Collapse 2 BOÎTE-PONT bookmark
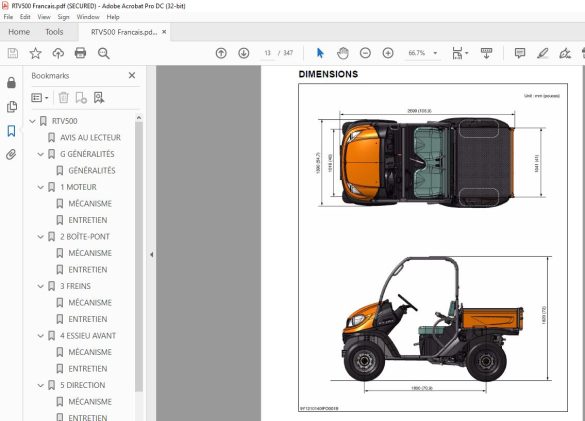This screenshot has width=585, height=421. pyautogui.click(x=41, y=237)
